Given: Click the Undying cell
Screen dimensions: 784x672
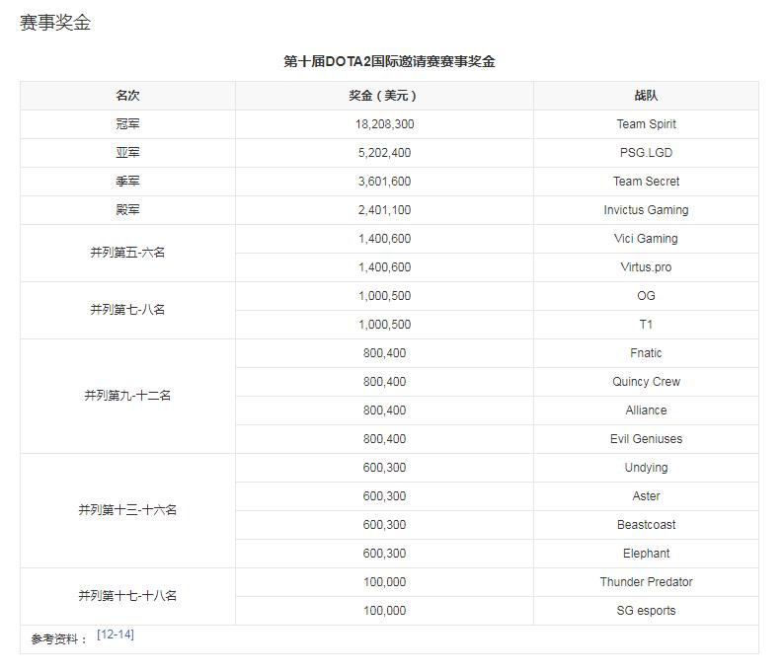Looking at the screenshot, I should (x=646, y=467).
